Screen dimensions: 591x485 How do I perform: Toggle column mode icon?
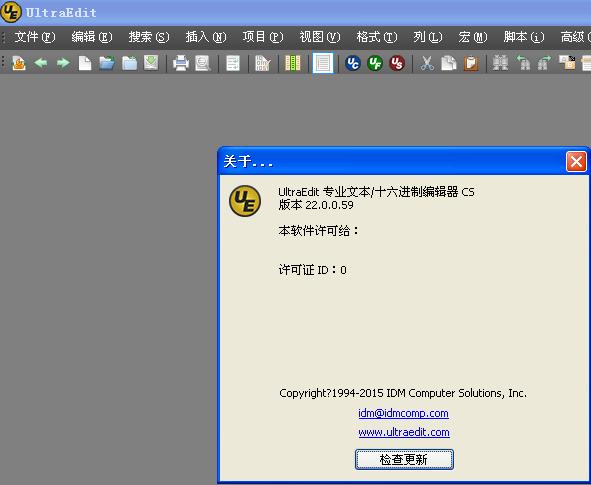coord(293,63)
